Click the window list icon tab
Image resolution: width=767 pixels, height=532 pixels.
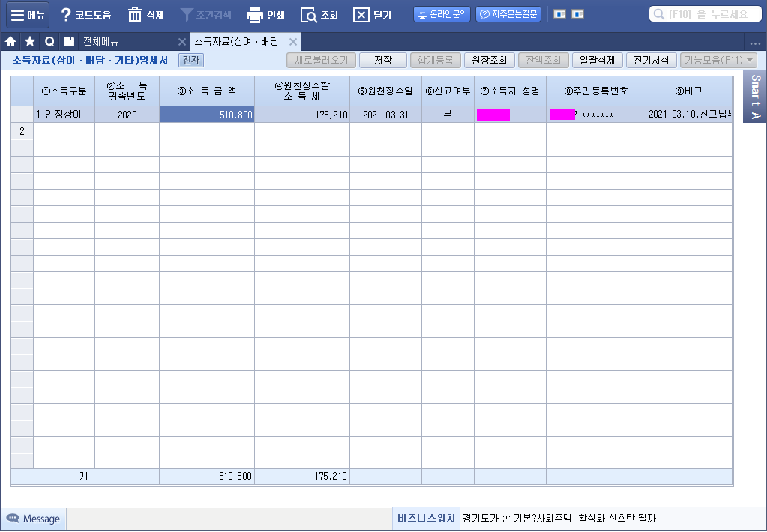(69, 41)
